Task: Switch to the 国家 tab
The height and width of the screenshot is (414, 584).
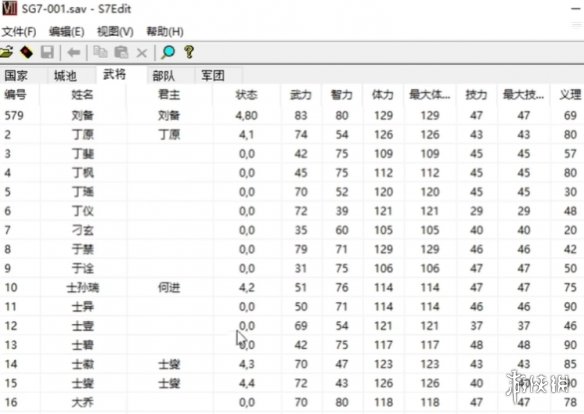Action: tap(16, 76)
